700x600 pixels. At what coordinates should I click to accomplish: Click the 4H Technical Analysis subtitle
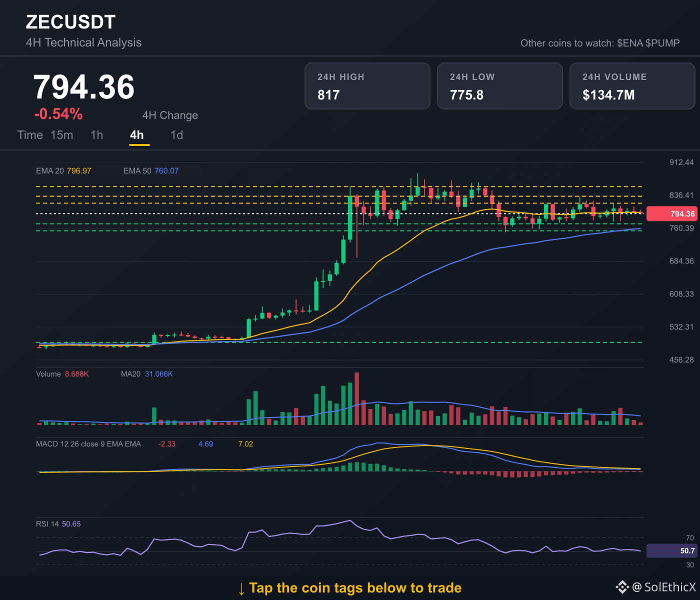pyautogui.click(x=83, y=42)
